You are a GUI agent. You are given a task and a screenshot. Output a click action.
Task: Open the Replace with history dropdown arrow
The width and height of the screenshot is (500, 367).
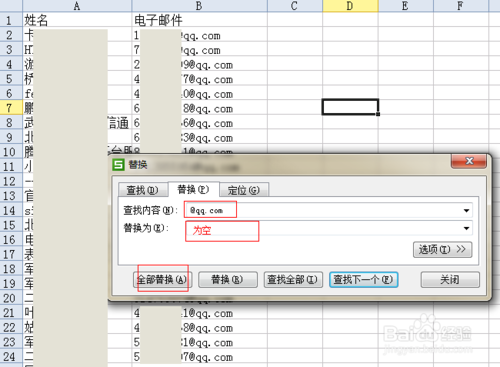click(x=466, y=228)
